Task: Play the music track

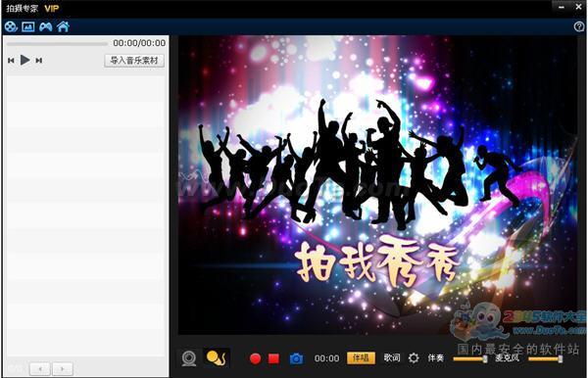Action: click(x=25, y=60)
